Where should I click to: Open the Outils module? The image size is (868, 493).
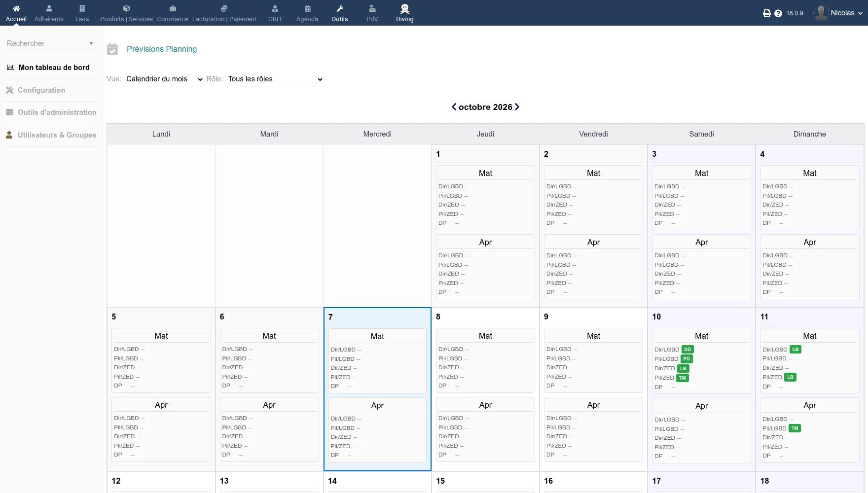click(x=340, y=13)
